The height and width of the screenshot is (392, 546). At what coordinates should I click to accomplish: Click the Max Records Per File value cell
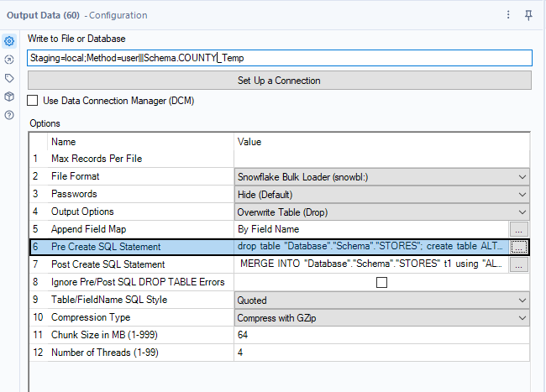click(382, 159)
